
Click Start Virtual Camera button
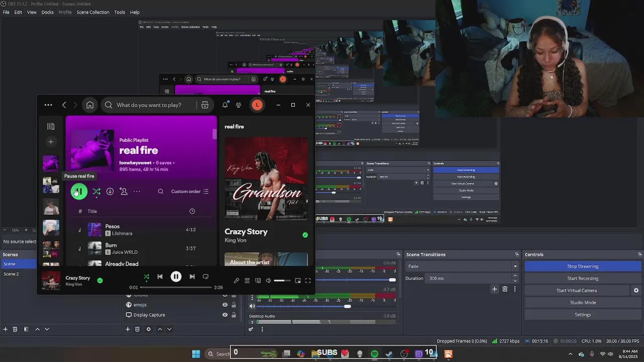(577, 291)
